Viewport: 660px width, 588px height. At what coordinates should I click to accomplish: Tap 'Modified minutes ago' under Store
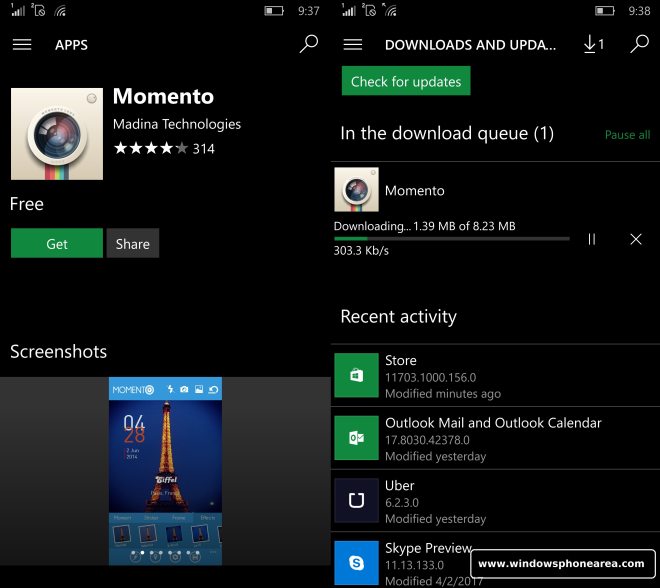coord(443,394)
